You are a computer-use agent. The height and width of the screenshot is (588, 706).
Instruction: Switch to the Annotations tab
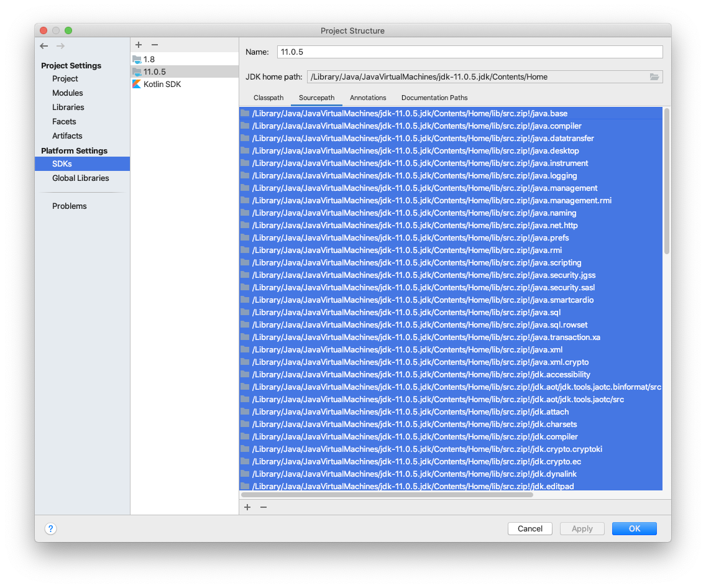[368, 98]
